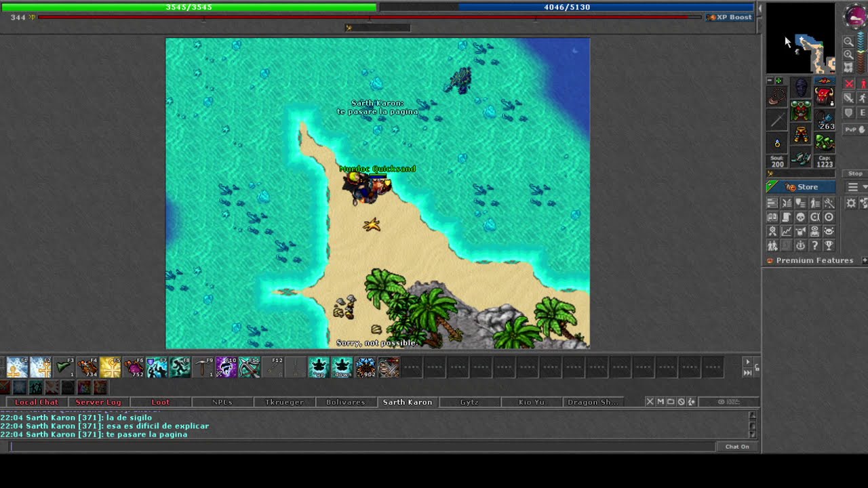Cast the F10 purple spell hotkey
Screen dimensions: 868x488
click(x=226, y=367)
